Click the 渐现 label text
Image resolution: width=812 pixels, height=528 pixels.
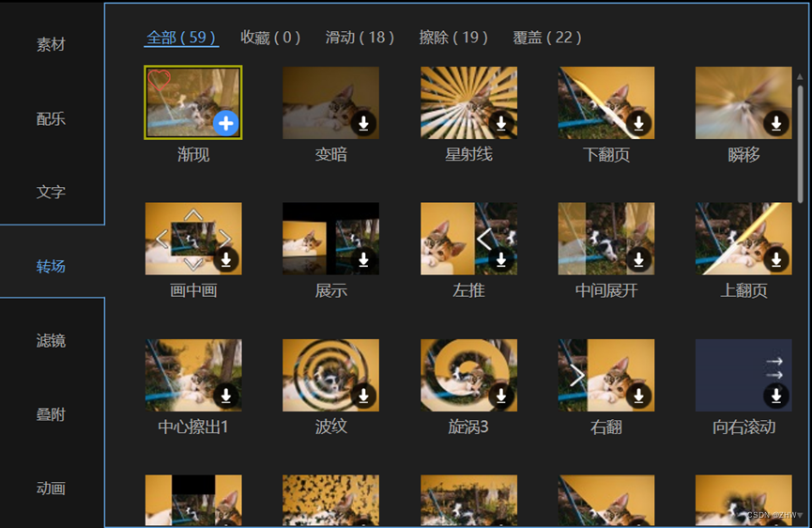(193, 154)
